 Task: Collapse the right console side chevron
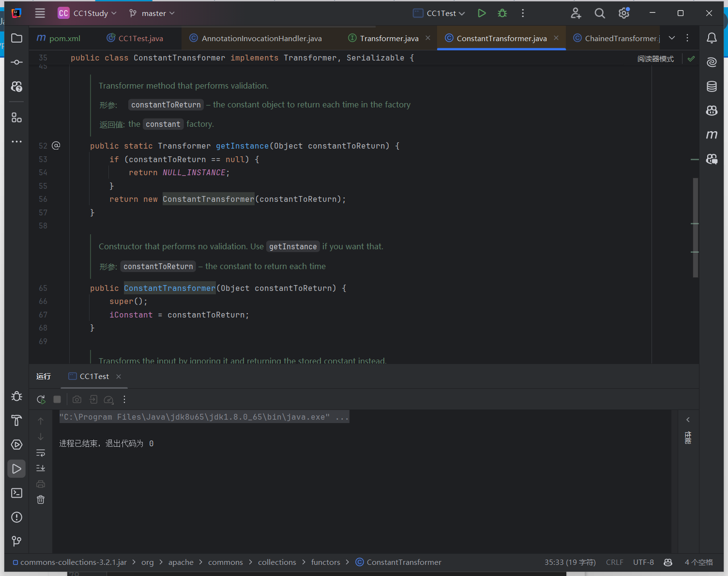pyautogui.click(x=688, y=420)
